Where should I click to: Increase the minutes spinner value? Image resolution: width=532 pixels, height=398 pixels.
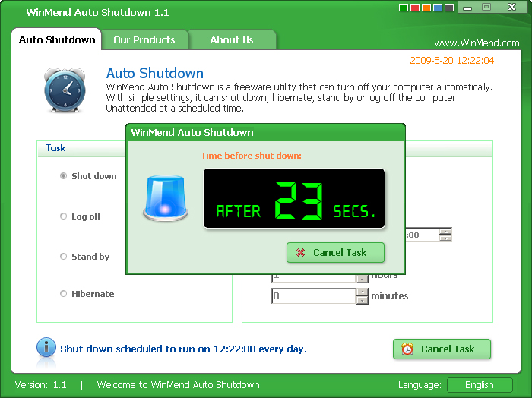(x=363, y=292)
